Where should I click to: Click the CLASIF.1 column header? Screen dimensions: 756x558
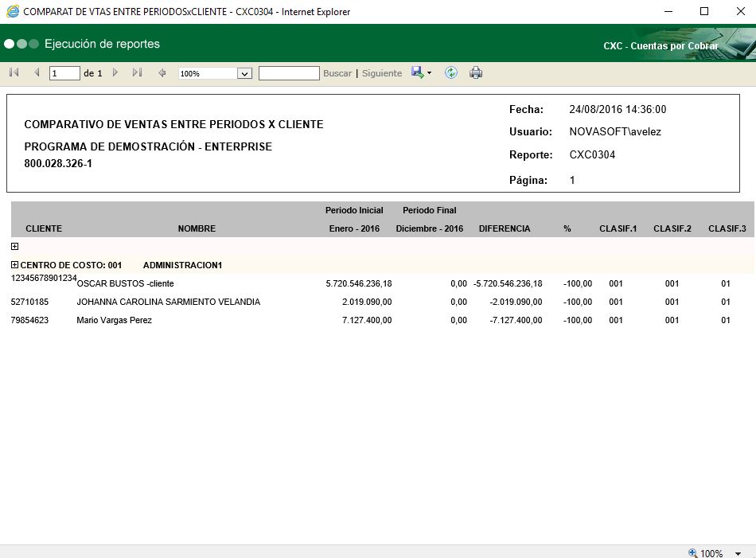[x=618, y=228]
